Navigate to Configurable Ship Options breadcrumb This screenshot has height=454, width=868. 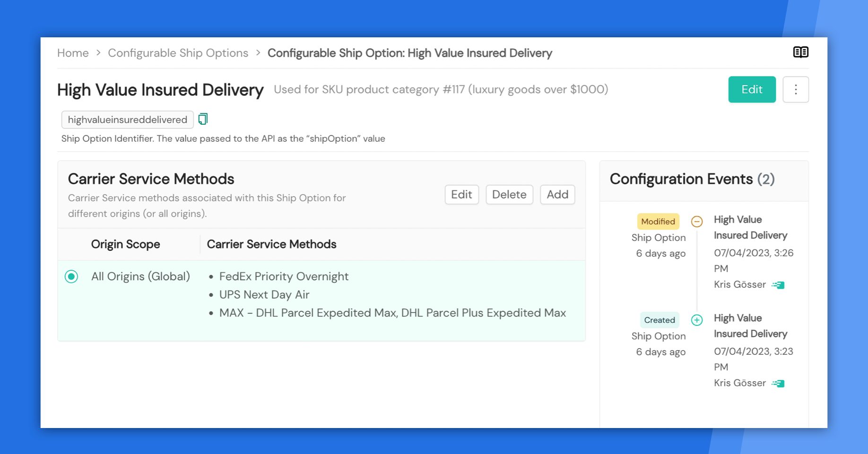click(x=178, y=53)
